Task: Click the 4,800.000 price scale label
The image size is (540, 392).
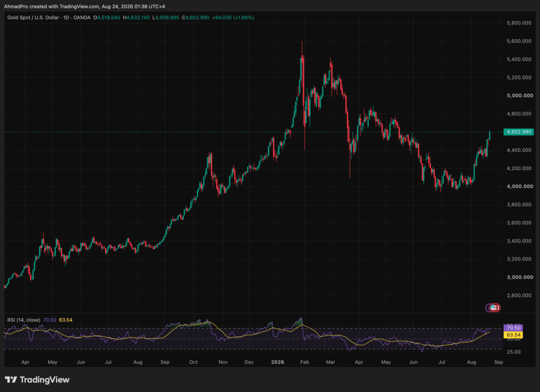Action: point(519,113)
